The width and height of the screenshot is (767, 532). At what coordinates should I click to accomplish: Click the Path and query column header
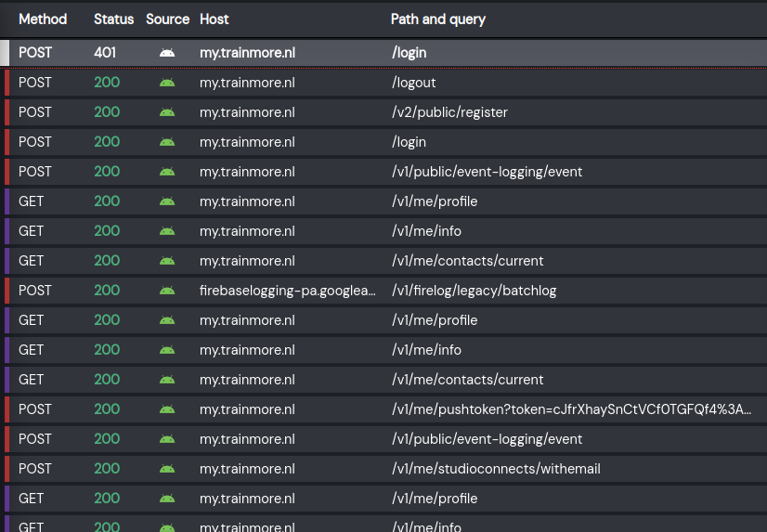(437, 19)
